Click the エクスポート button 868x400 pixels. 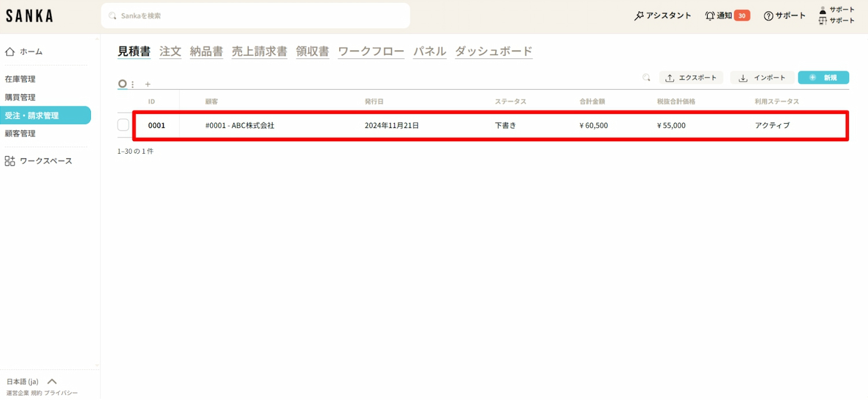(691, 77)
